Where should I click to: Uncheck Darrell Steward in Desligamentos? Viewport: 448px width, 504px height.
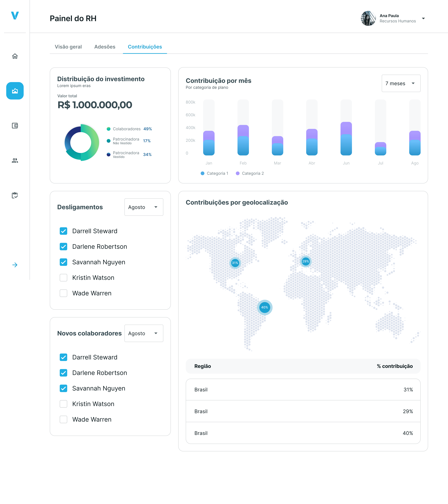click(x=63, y=231)
